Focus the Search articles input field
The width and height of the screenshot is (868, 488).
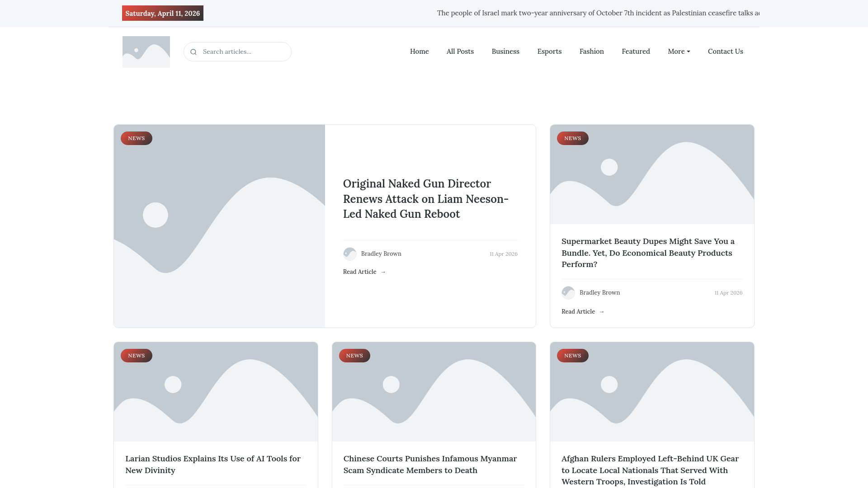pos(244,52)
